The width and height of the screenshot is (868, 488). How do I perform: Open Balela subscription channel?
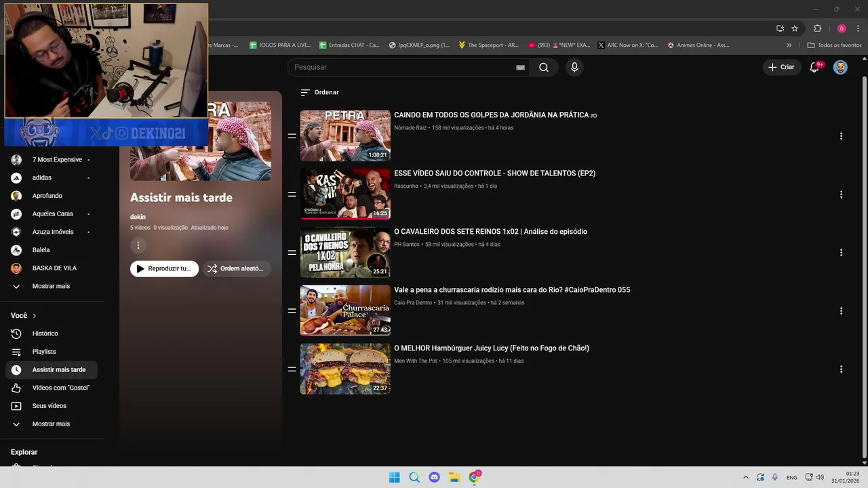point(52,250)
